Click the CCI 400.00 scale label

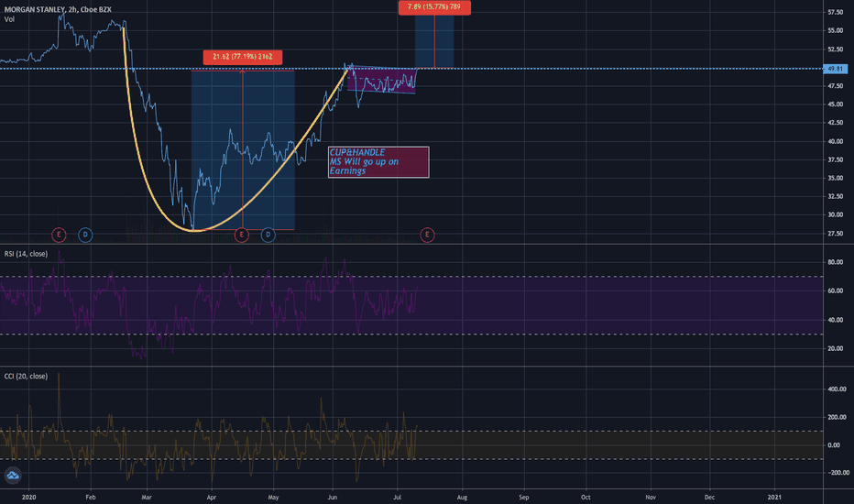(x=838, y=389)
